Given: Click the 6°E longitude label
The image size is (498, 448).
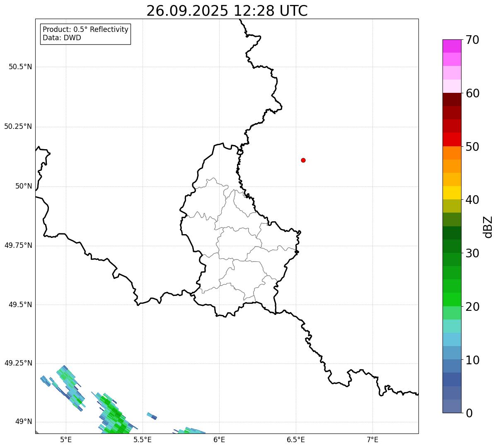Looking at the screenshot, I should (x=219, y=439).
